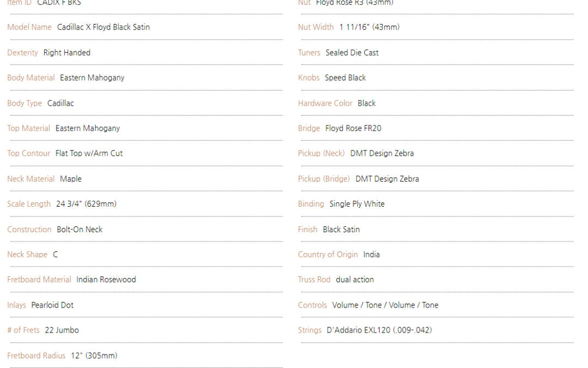
Task: Click the Model Name label
Action: (x=29, y=27)
